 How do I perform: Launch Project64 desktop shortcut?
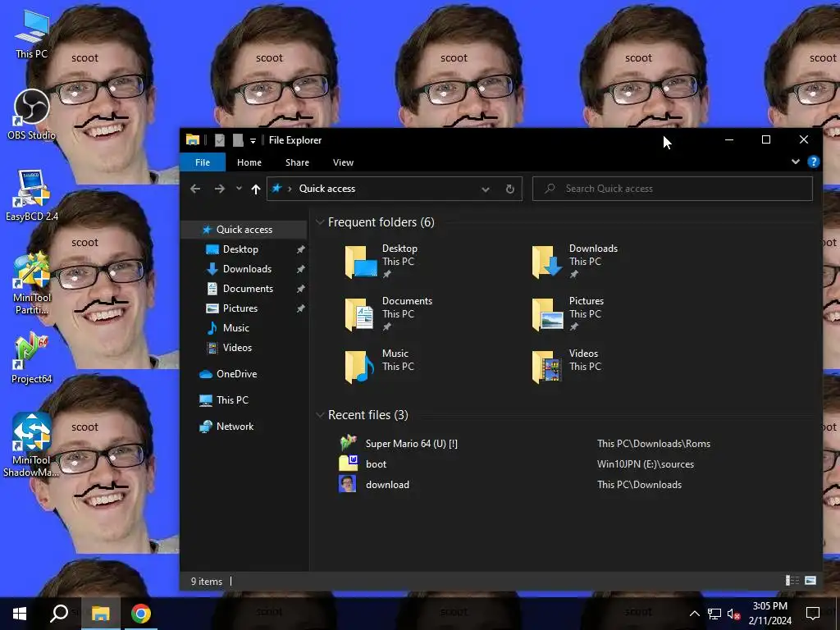pos(32,358)
